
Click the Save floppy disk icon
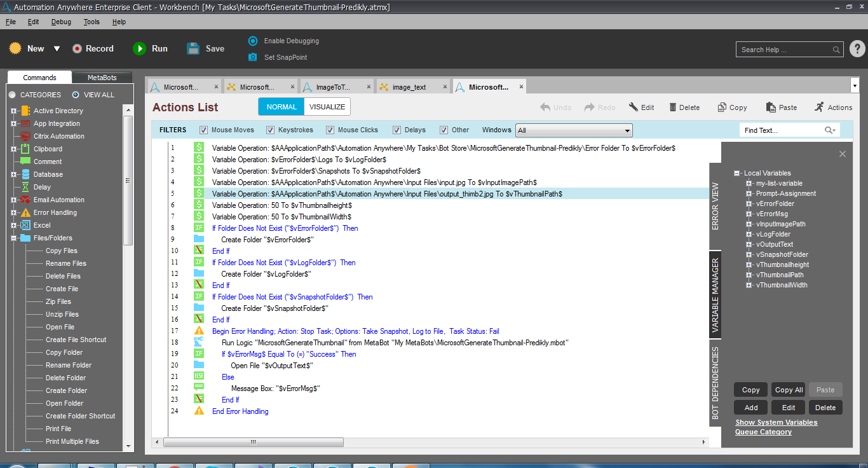tap(194, 48)
